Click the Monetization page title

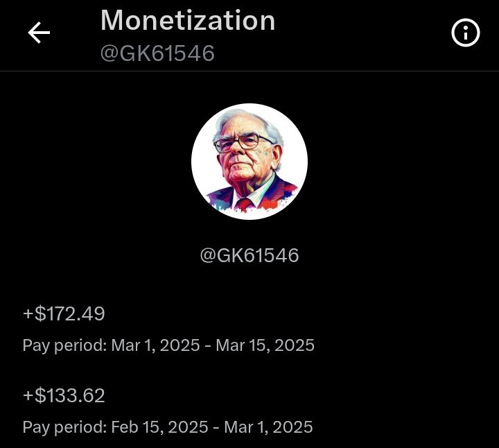coord(188,21)
